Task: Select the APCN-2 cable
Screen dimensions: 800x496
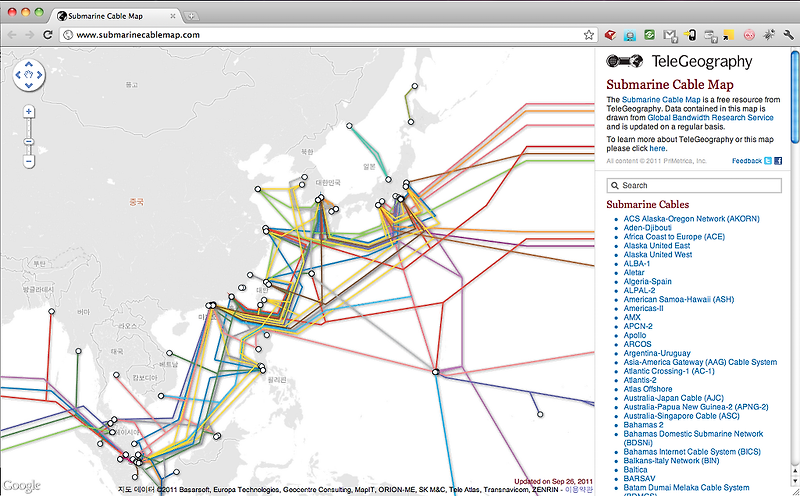Action: point(638,326)
